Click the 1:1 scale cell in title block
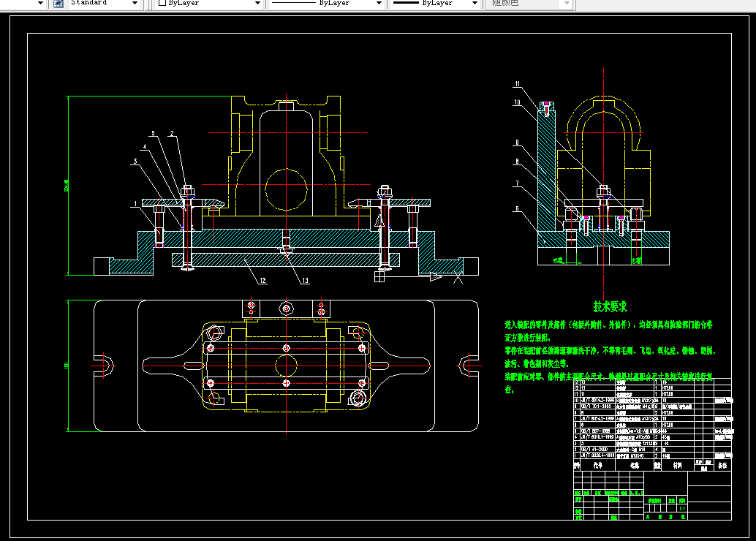756x541 pixels. tap(682, 507)
